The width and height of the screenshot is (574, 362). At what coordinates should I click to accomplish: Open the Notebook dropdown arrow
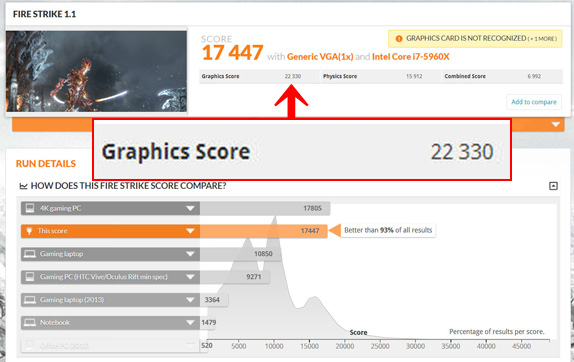(x=190, y=322)
